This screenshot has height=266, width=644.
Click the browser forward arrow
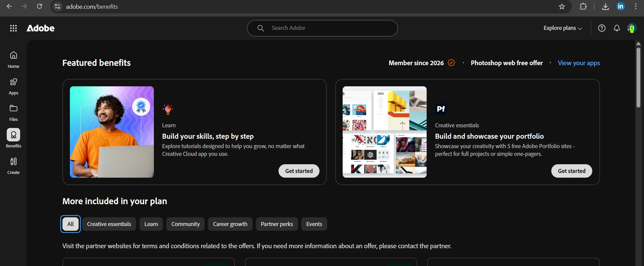point(25,6)
